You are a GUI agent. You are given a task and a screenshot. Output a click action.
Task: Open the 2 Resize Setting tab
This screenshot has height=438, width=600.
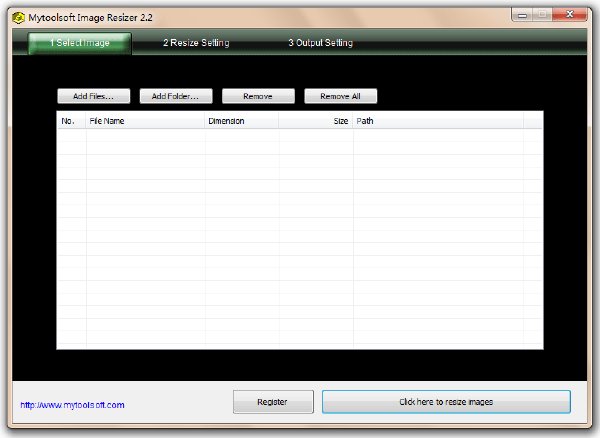(x=196, y=43)
